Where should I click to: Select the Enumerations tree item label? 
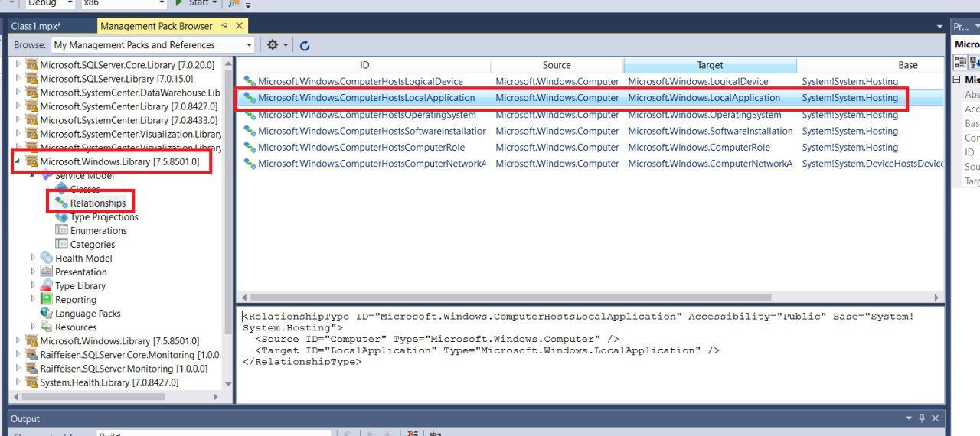[x=99, y=230]
